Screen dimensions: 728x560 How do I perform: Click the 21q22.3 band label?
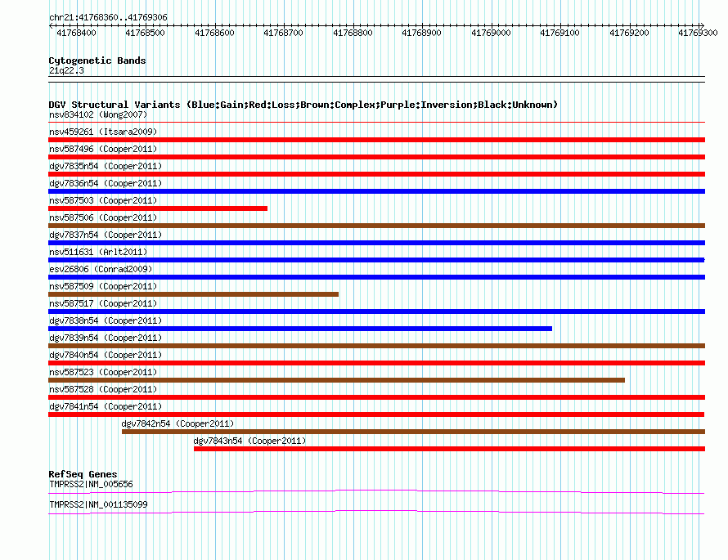click(x=66, y=70)
